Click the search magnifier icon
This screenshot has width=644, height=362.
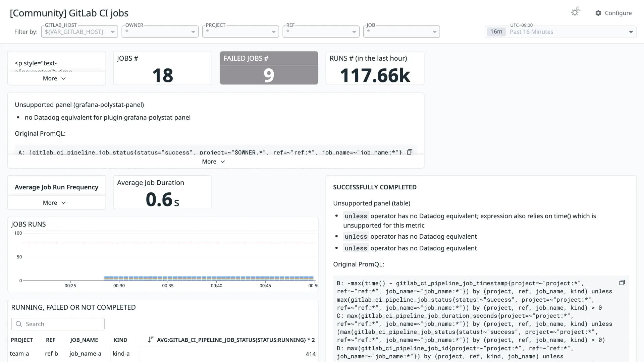pos(19,324)
